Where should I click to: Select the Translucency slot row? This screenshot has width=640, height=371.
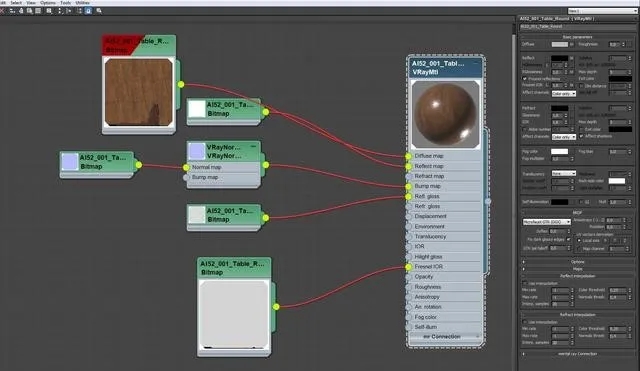point(445,237)
